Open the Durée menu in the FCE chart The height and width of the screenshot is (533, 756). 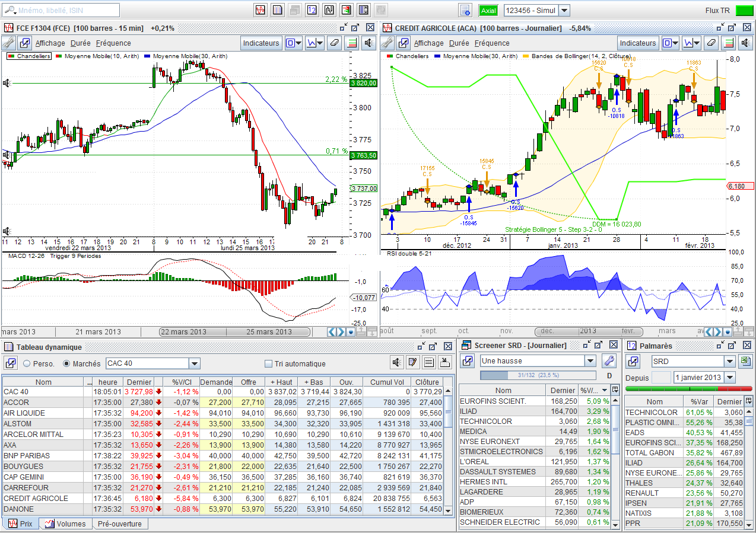click(81, 43)
